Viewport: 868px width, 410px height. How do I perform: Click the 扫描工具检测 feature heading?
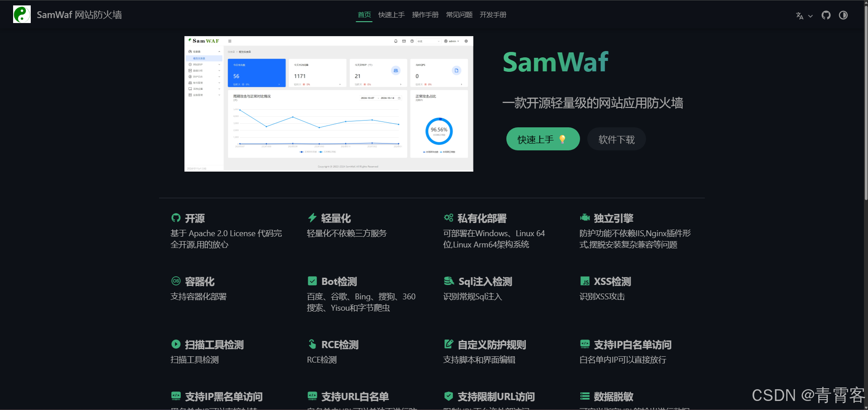(x=214, y=345)
